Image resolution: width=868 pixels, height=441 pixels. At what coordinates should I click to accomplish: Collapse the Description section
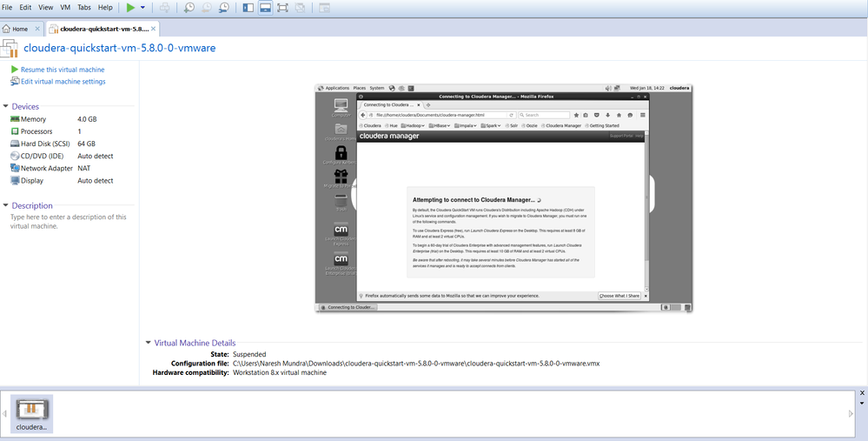click(x=6, y=205)
